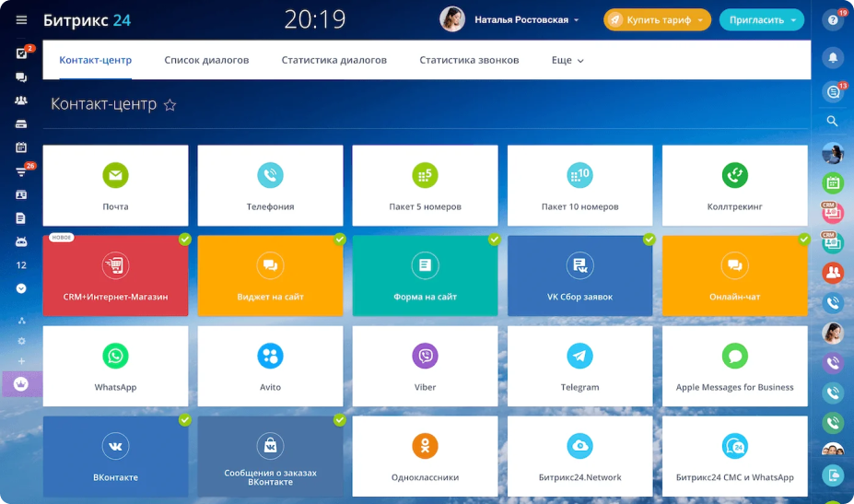
Task: Open the Телефония telephony tile
Action: tap(270, 185)
